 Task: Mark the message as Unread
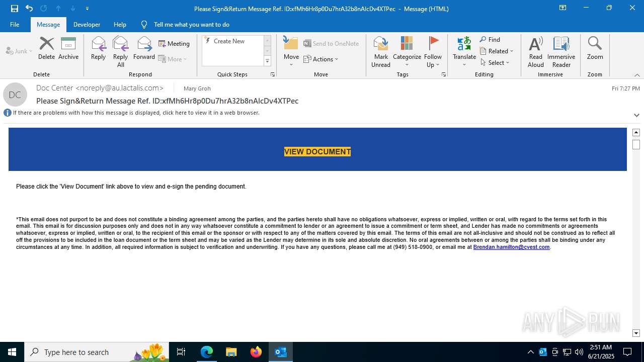(x=381, y=51)
